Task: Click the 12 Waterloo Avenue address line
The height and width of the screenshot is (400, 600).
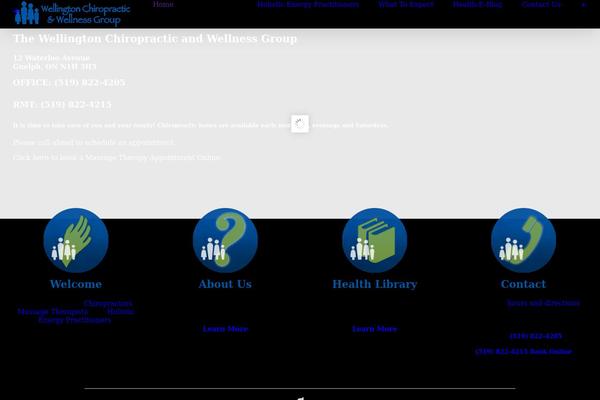Action: tap(51, 58)
